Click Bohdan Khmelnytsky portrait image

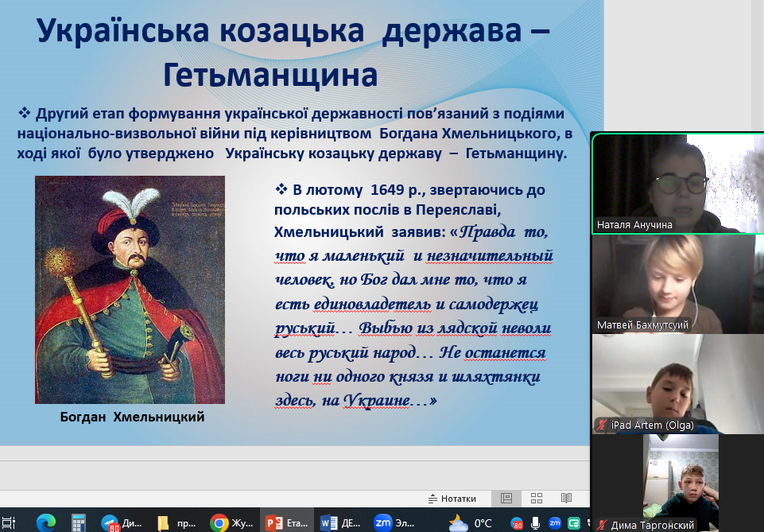(x=130, y=290)
